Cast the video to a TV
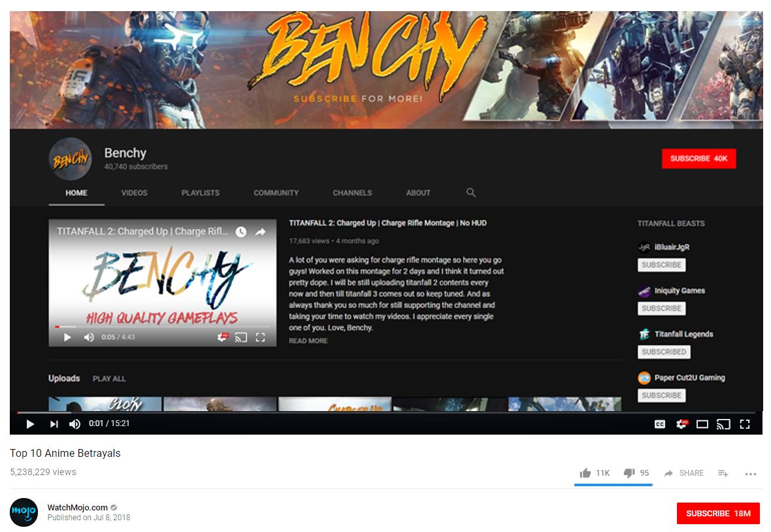 723,424
